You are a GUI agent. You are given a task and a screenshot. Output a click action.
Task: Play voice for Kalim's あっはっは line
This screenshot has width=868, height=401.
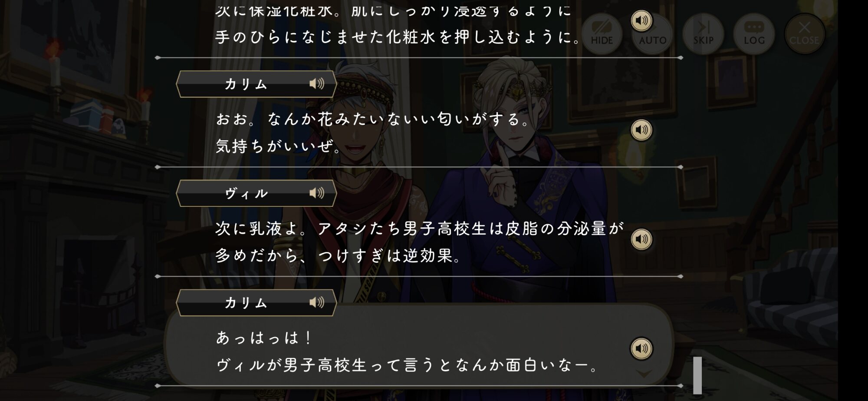tap(641, 348)
